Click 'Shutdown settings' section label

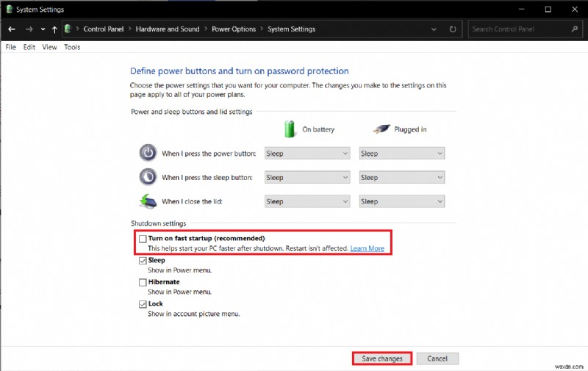click(158, 223)
